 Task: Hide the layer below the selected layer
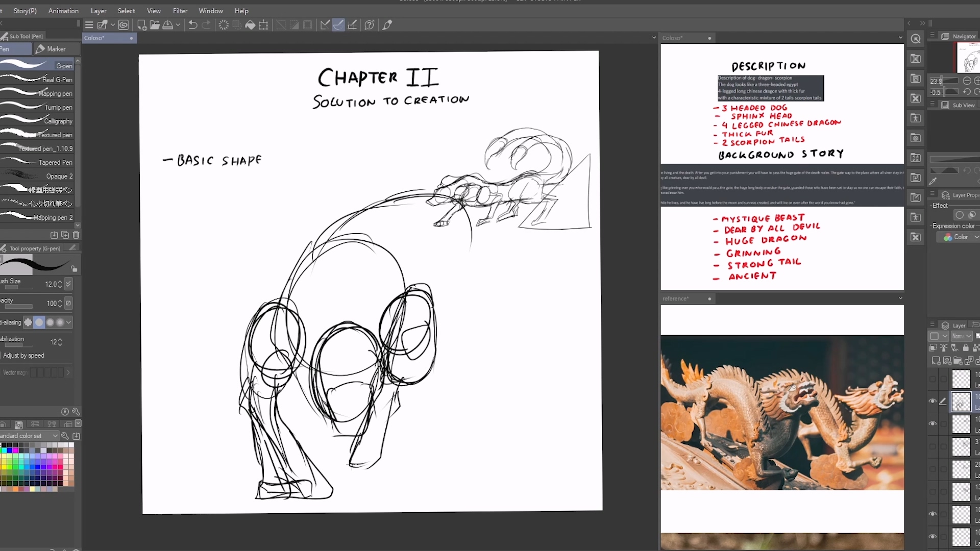[933, 424]
